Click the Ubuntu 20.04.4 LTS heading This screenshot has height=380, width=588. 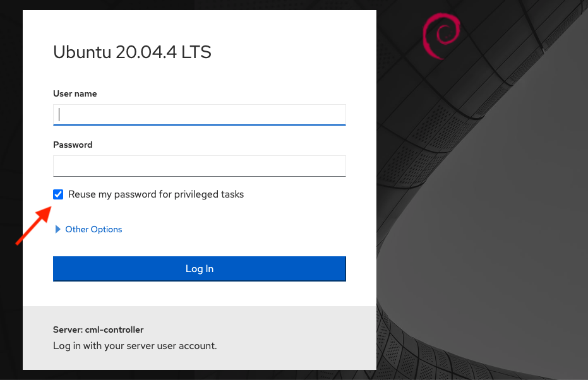pos(132,52)
